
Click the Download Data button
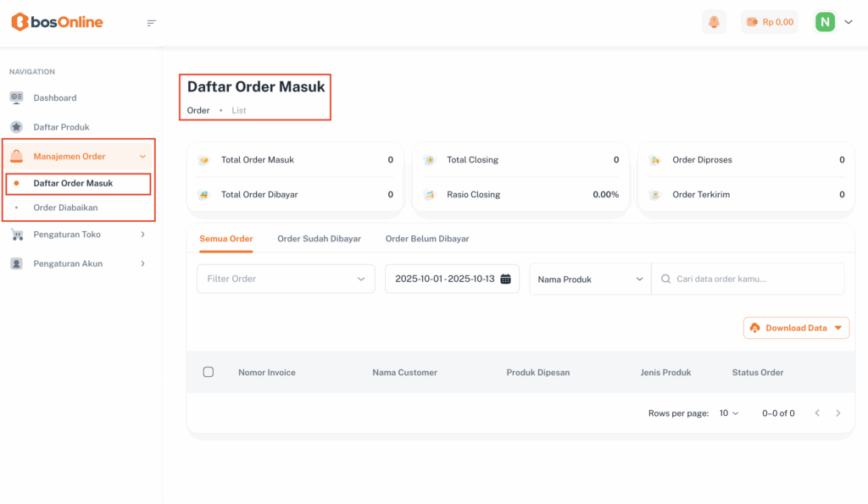coord(796,328)
